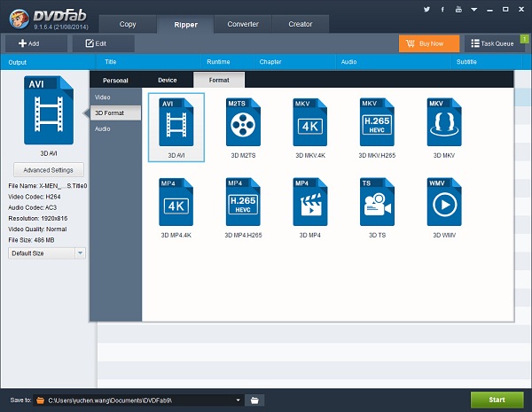Click the green Start button

497,400
